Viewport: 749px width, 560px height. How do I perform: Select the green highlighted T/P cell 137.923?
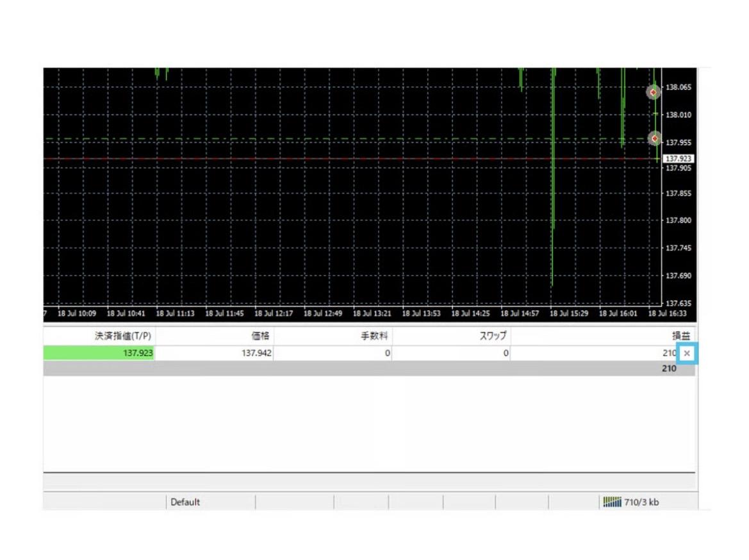pos(99,353)
